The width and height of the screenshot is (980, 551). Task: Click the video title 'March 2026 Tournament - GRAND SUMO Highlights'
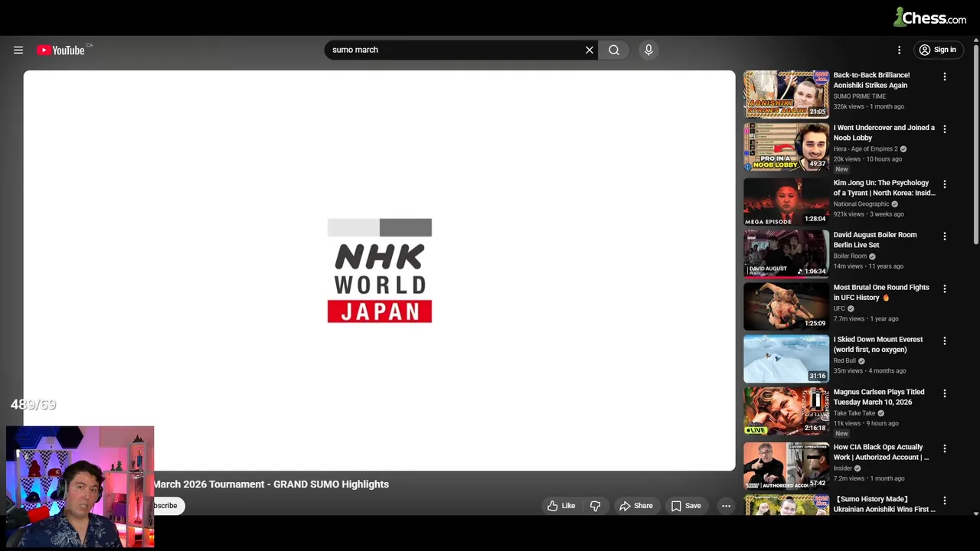[271, 484]
